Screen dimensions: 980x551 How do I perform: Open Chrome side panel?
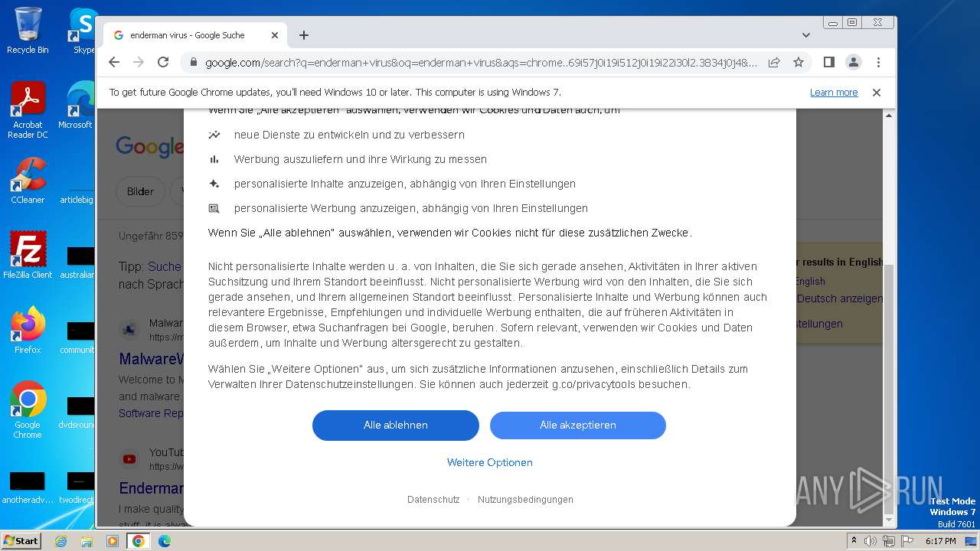point(828,62)
